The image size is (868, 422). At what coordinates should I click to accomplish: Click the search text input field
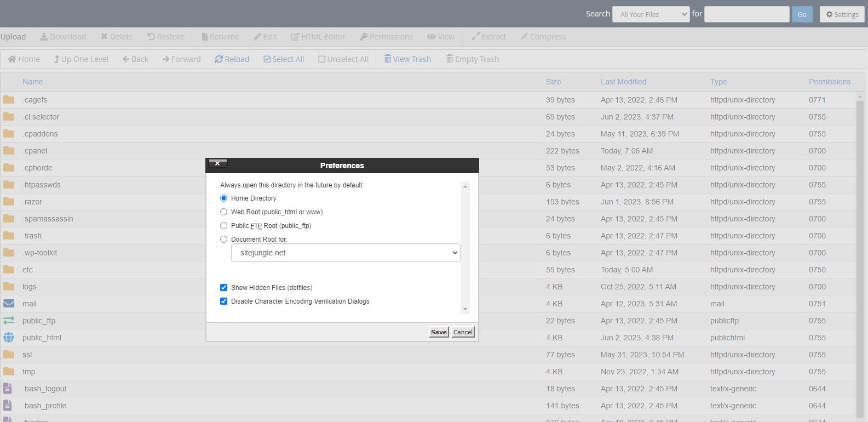[746, 14]
